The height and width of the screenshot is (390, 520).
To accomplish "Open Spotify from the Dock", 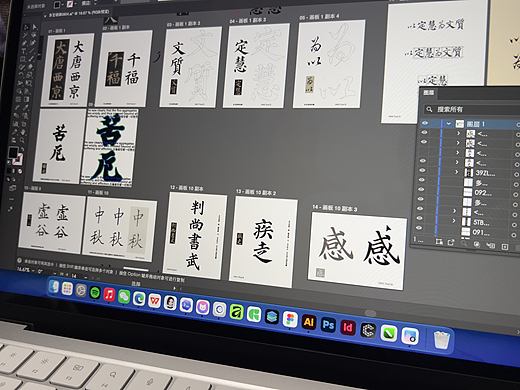I will (x=95, y=292).
